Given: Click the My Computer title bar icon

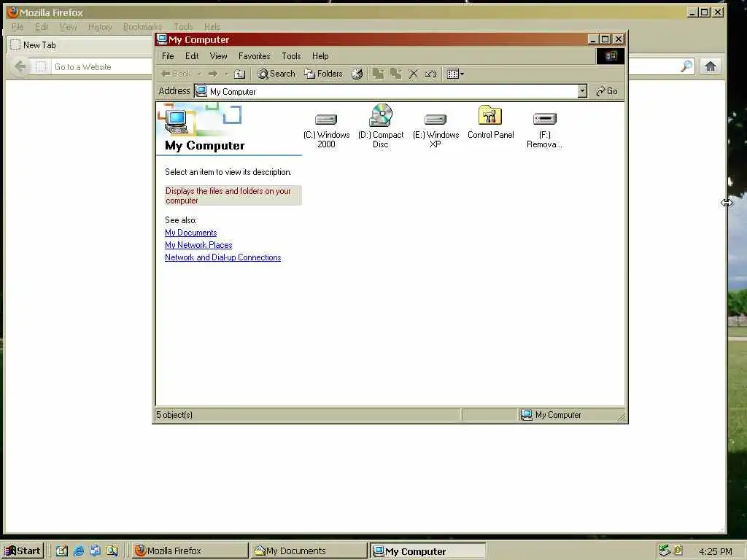Looking at the screenshot, I should [x=162, y=39].
